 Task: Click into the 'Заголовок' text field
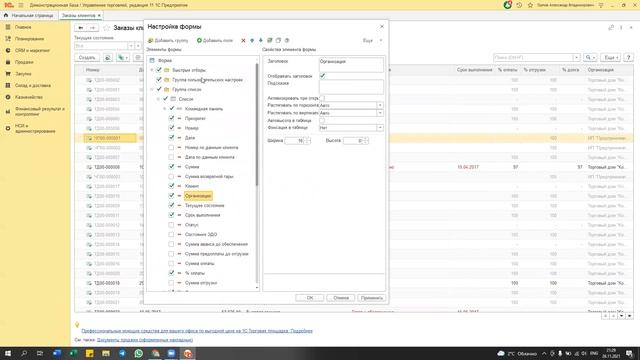(351, 64)
